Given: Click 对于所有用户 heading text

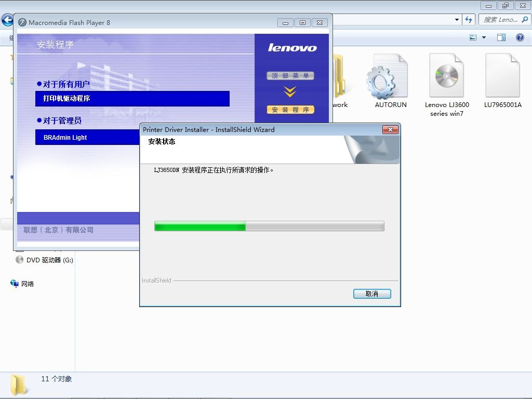Looking at the screenshot, I should [x=66, y=84].
